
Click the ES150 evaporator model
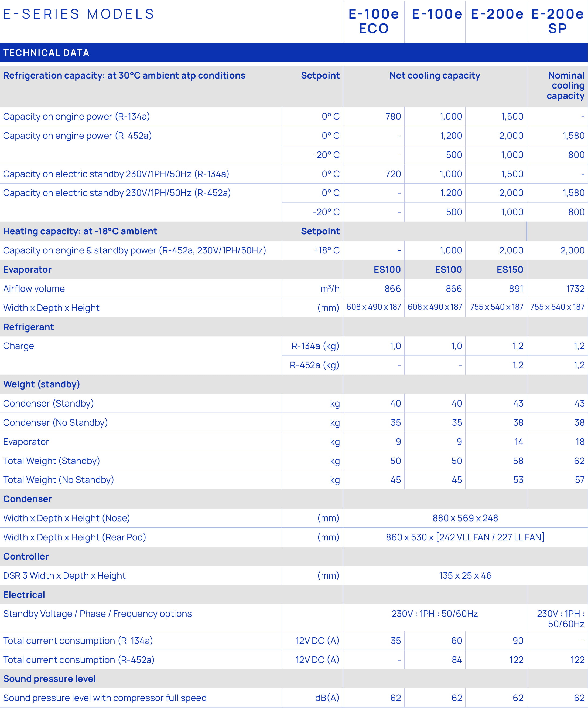point(510,269)
